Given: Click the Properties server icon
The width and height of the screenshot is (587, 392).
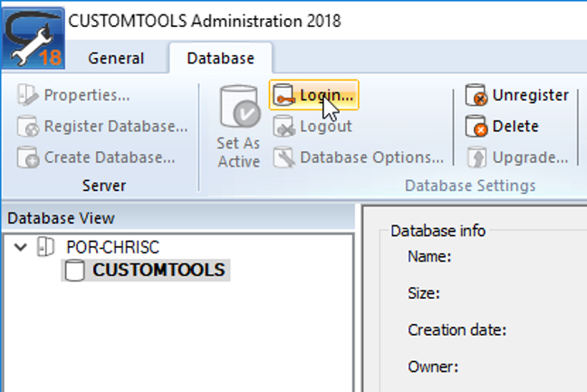Looking at the screenshot, I should tap(28, 95).
